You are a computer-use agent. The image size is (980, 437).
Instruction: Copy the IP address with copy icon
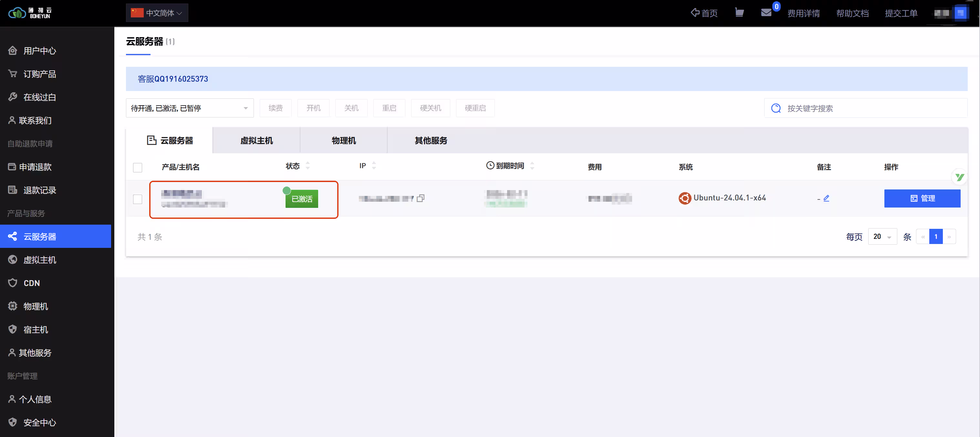pos(420,198)
